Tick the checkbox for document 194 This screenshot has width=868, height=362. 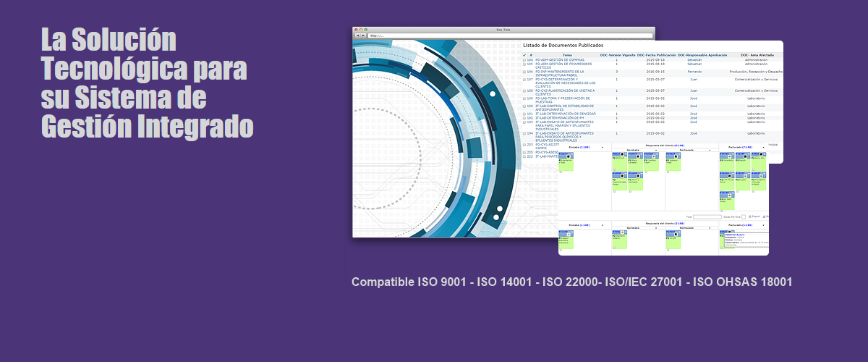524,133
